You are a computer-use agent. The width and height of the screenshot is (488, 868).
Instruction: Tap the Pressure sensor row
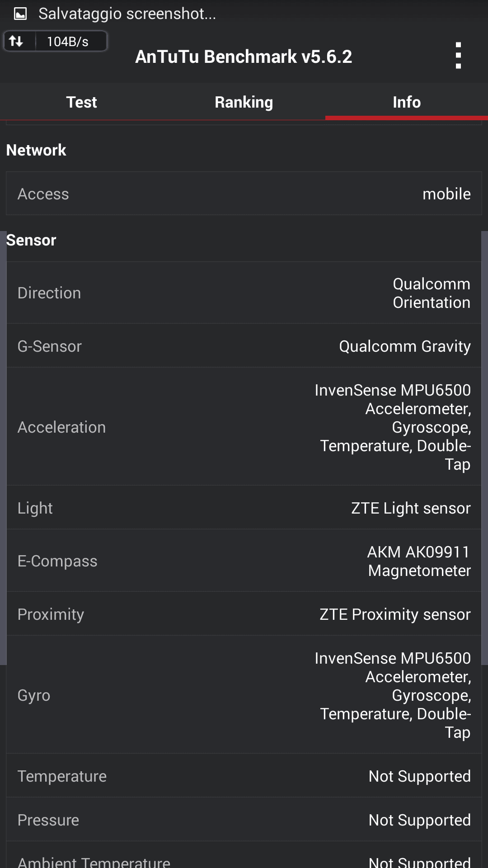[244, 820]
